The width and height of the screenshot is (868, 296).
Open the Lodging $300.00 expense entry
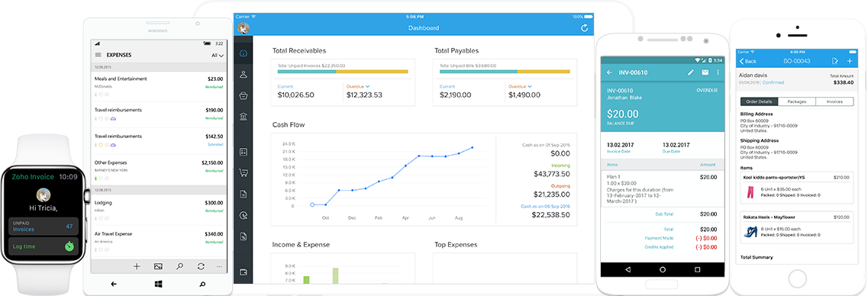(x=159, y=208)
